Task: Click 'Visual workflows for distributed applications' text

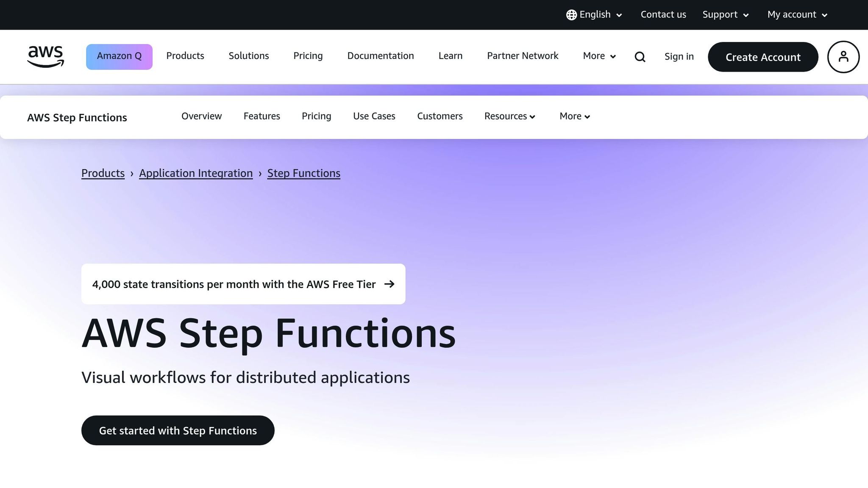Action: (x=246, y=377)
